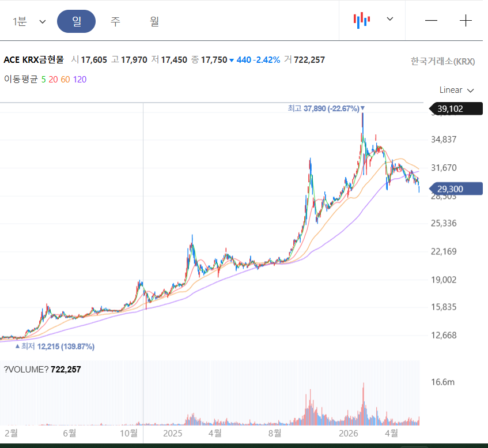This screenshot has width=488, height=448.
Task: Click the 시 17,605 open price value
Action: 89,60
